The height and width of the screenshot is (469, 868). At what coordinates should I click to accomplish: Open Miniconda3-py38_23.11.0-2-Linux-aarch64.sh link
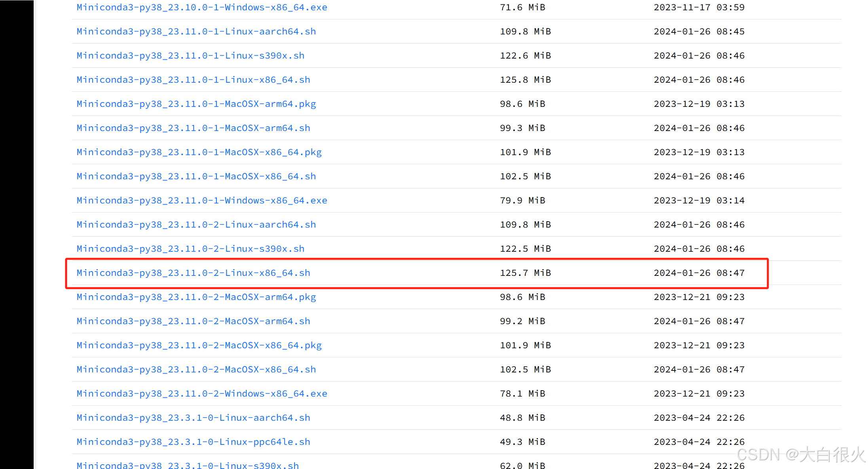tap(196, 225)
